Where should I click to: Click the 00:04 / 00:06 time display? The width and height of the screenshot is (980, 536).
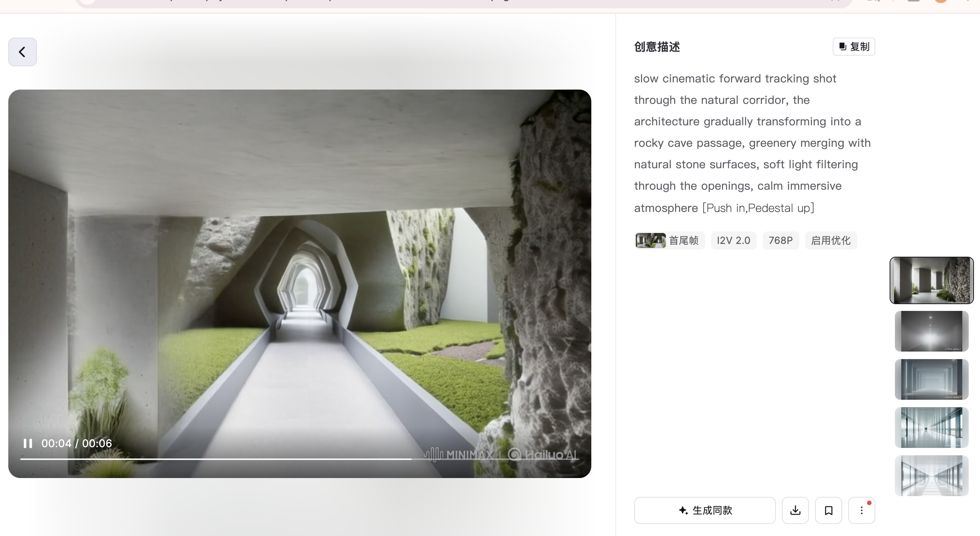(76, 443)
